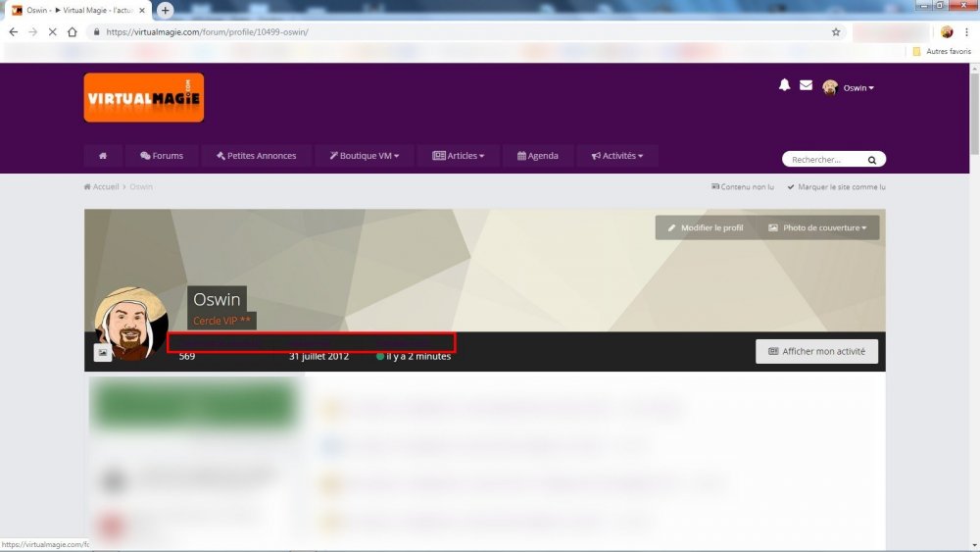
Task: Open a new browser tab
Action: click(166, 10)
